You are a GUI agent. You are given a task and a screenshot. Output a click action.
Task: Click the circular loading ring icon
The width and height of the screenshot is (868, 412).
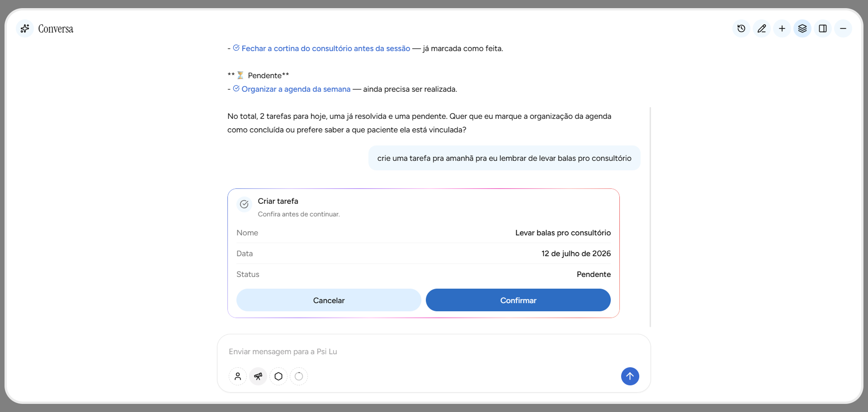pos(299,376)
